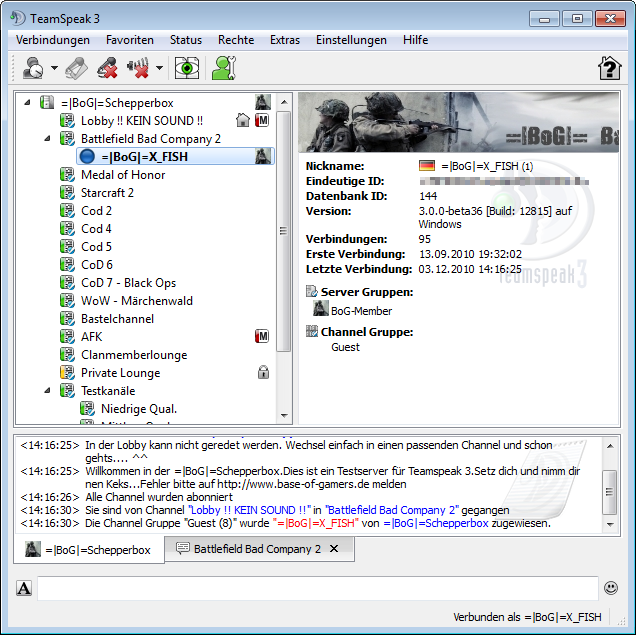636x635 pixels.
Task: Click the question mark help icon
Action: (x=609, y=68)
